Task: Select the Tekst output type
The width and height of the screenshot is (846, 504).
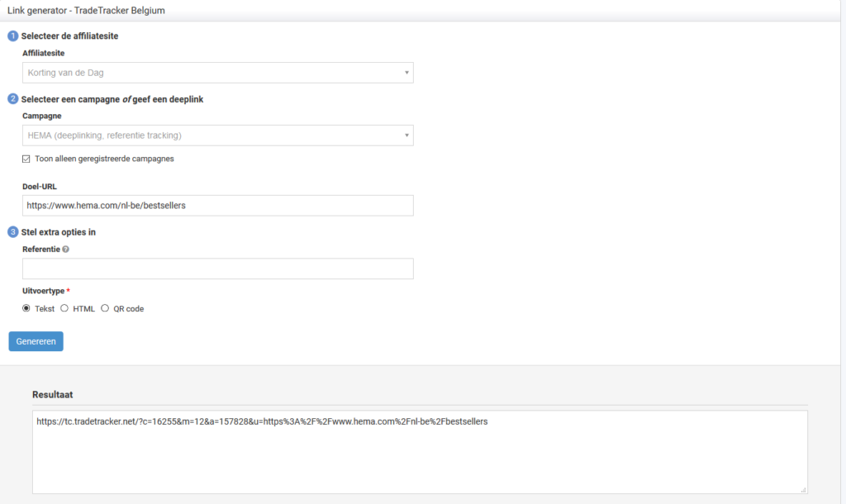Action: (26, 308)
